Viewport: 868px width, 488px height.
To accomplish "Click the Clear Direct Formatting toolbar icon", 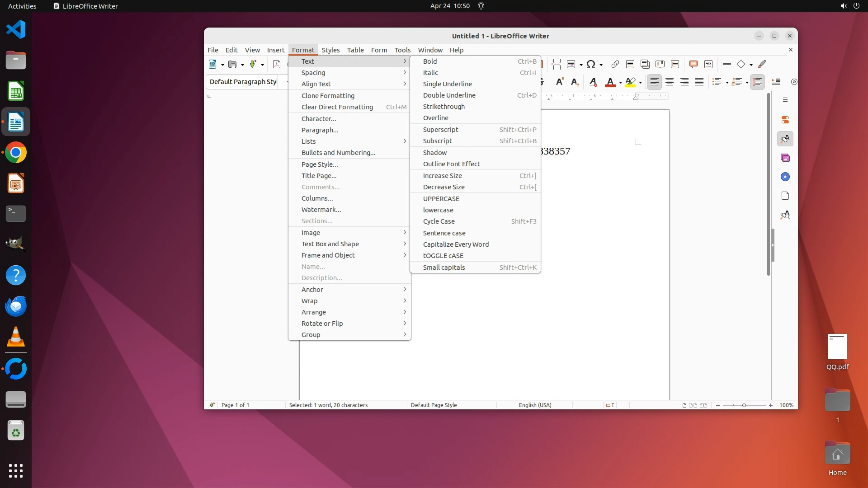I will tap(593, 82).
